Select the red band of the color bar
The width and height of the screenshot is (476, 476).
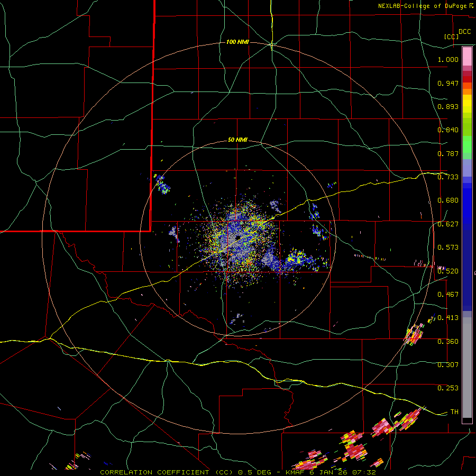[x=467, y=79]
